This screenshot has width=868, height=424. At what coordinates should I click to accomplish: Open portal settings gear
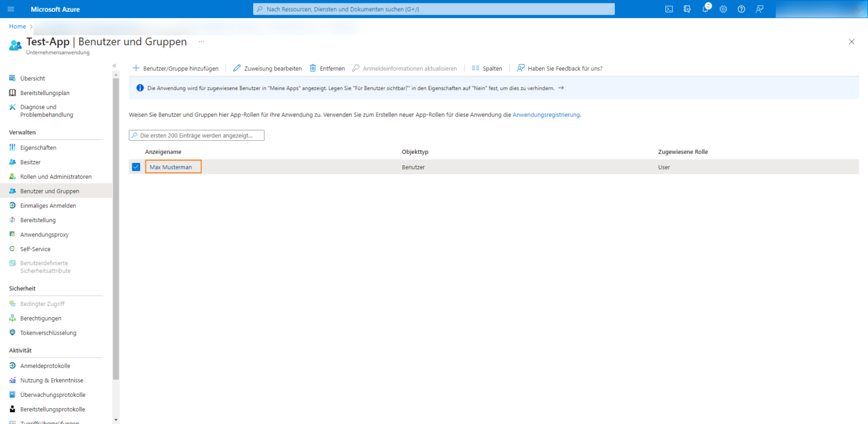pyautogui.click(x=723, y=8)
